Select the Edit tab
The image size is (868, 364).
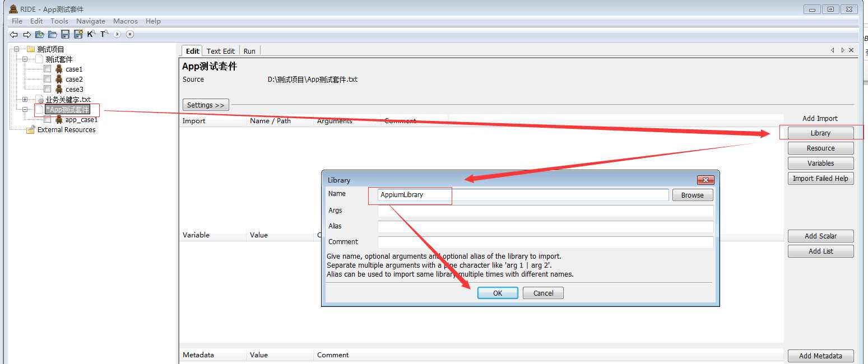(x=192, y=51)
